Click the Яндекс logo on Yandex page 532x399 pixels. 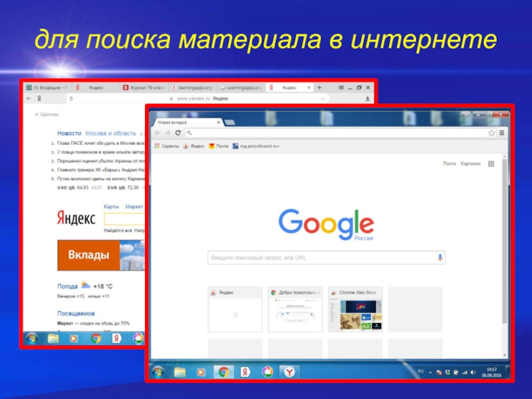[76, 218]
